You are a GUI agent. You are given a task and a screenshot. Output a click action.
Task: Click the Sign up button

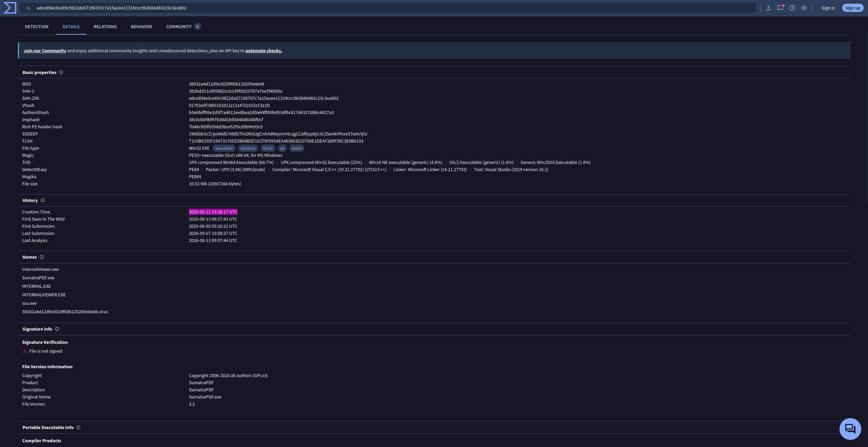[x=852, y=8]
